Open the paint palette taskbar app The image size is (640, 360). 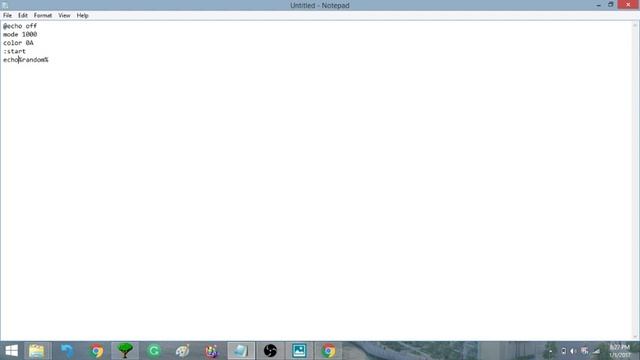coord(182,351)
